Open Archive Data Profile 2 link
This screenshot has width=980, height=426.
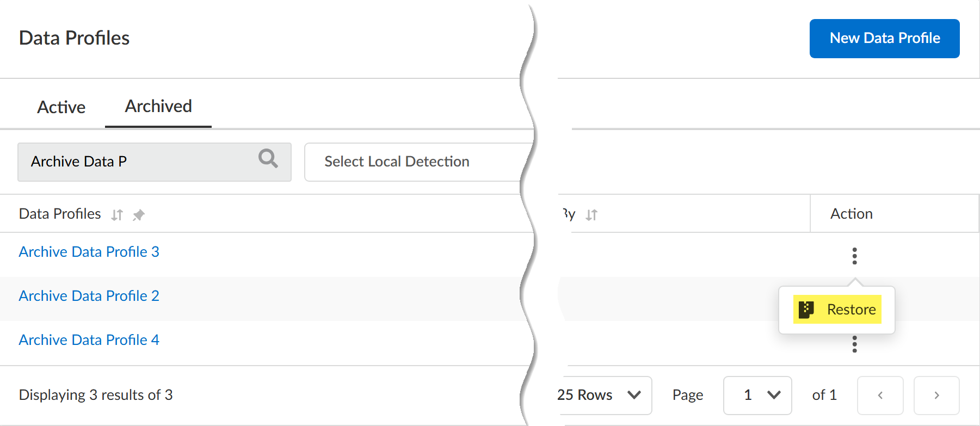point(89,296)
